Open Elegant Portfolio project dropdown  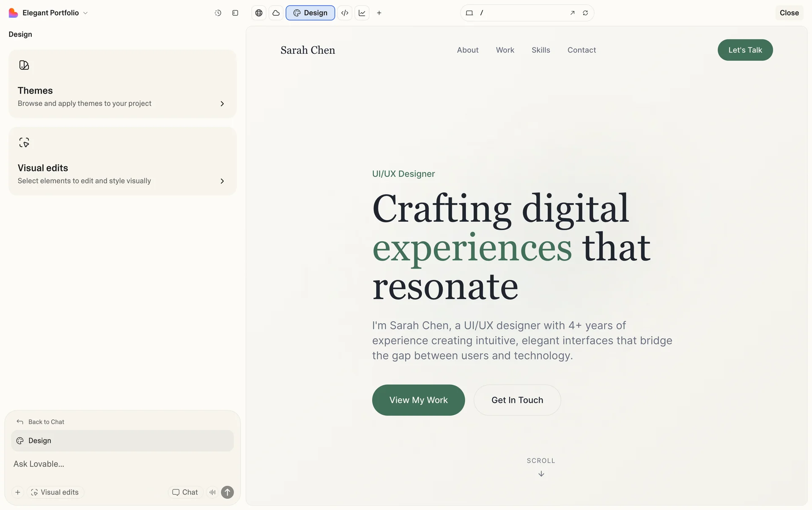(49, 13)
